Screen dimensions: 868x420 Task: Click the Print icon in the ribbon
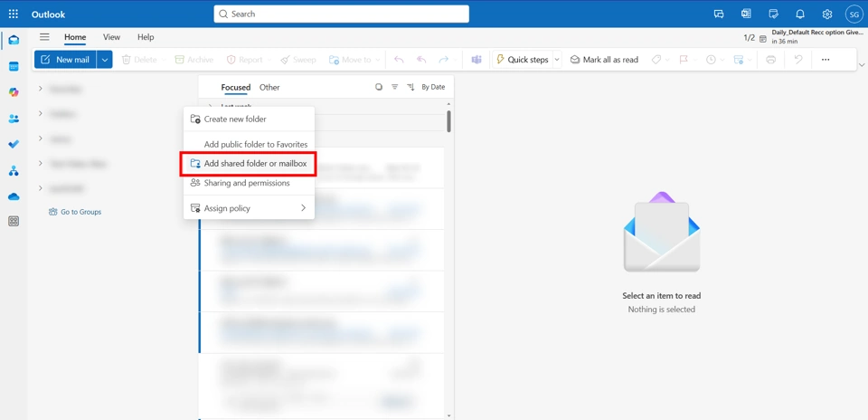point(770,59)
